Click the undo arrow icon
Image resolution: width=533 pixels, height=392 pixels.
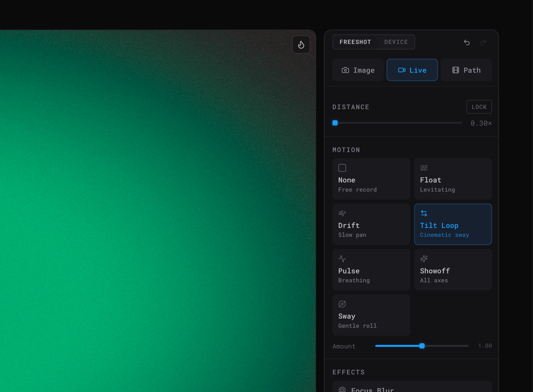(x=467, y=42)
